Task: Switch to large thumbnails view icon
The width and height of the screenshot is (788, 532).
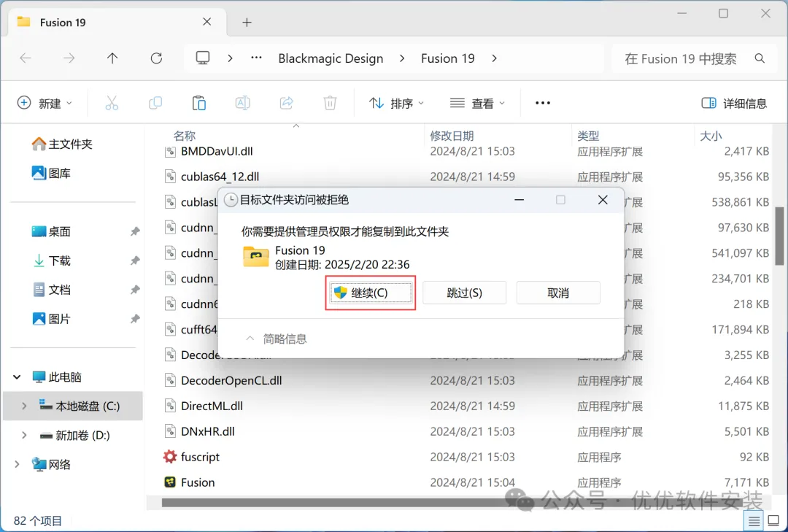Action: (x=774, y=522)
